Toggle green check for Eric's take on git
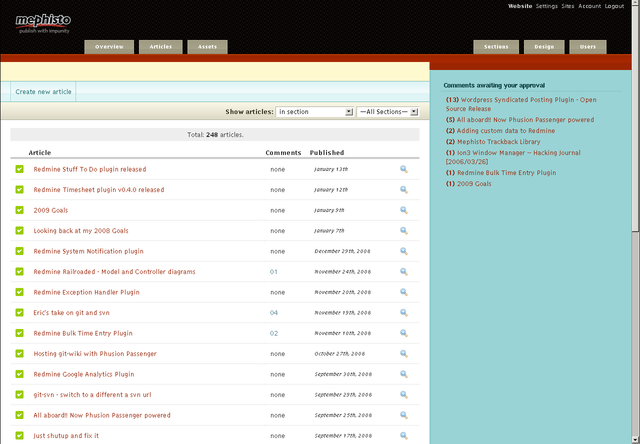Viewport: 640px width, 444px height. point(20,313)
